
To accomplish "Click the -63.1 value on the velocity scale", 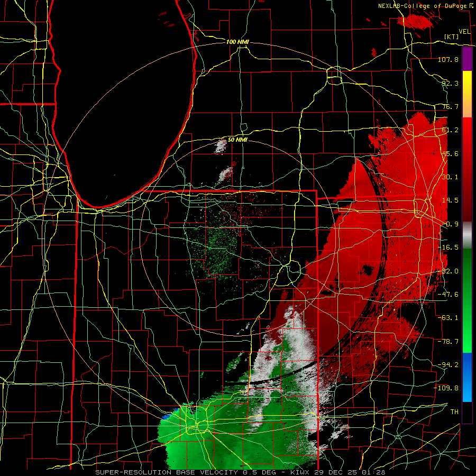I will point(448,318).
